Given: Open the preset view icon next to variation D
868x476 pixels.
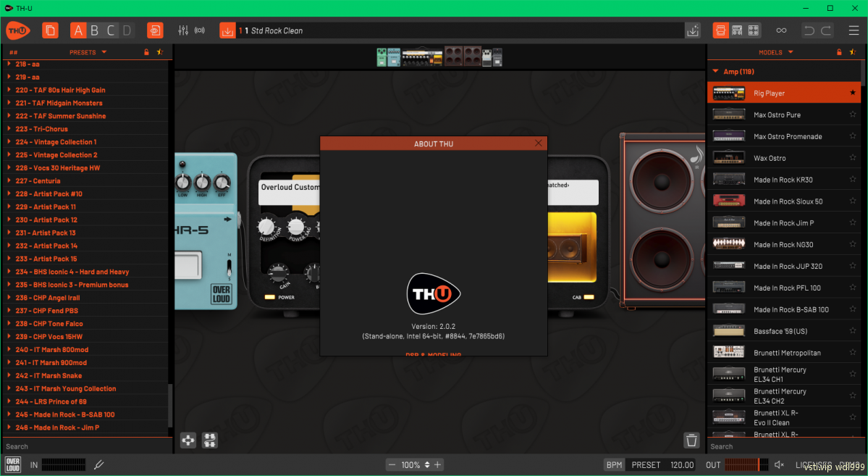Looking at the screenshot, I should pyautogui.click(x=155, y=30).
